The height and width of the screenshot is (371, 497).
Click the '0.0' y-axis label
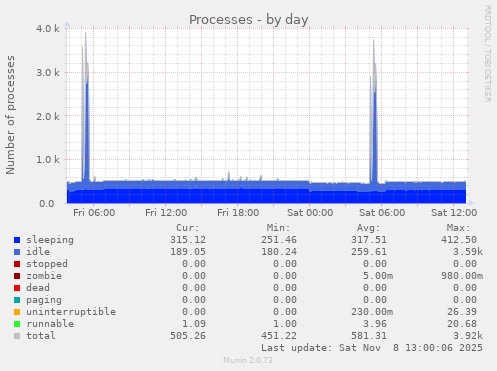[47, 204]
